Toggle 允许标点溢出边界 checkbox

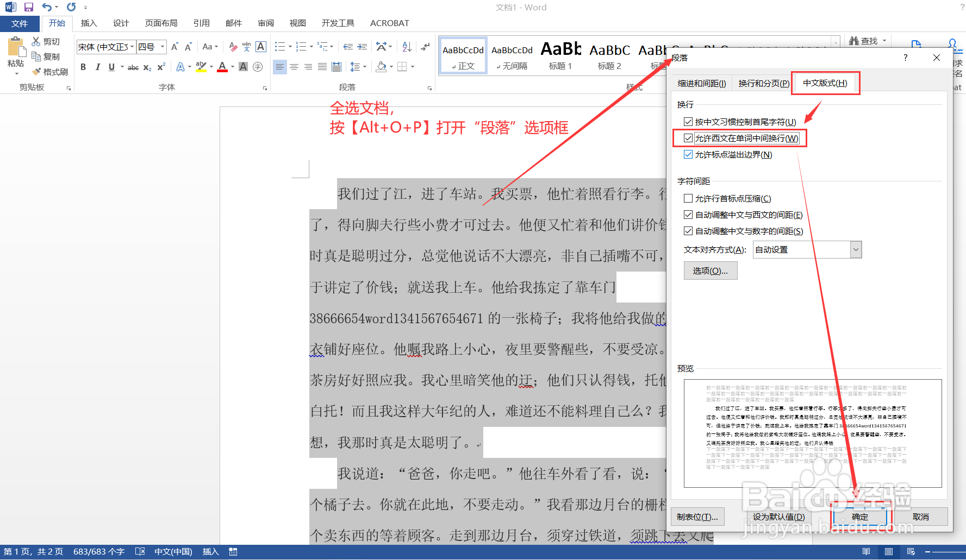click(688, 154)
